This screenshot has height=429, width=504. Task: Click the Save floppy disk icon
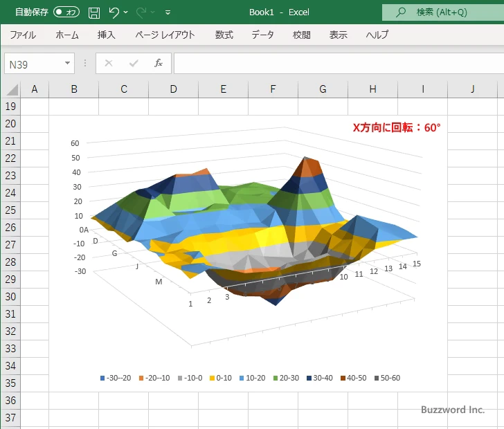click(x=94, y=12)
